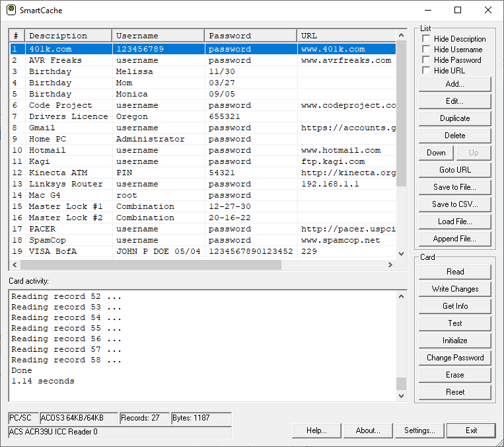This screenshot has height=447, width=504.
Task: Click the card activity scroll up arrow
Action: [401, 297]
